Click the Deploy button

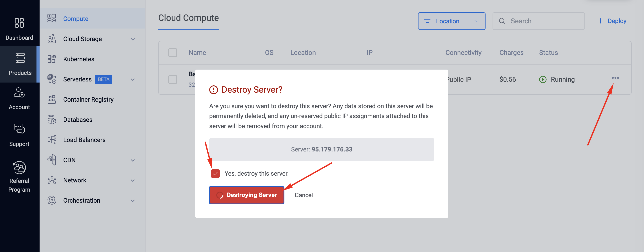pyautogui.click(x=612, y=21)
